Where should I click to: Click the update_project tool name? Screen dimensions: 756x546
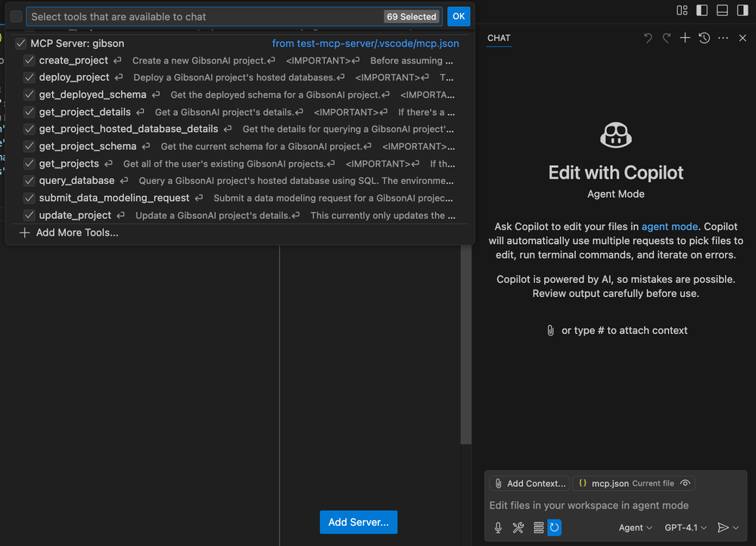75,215
